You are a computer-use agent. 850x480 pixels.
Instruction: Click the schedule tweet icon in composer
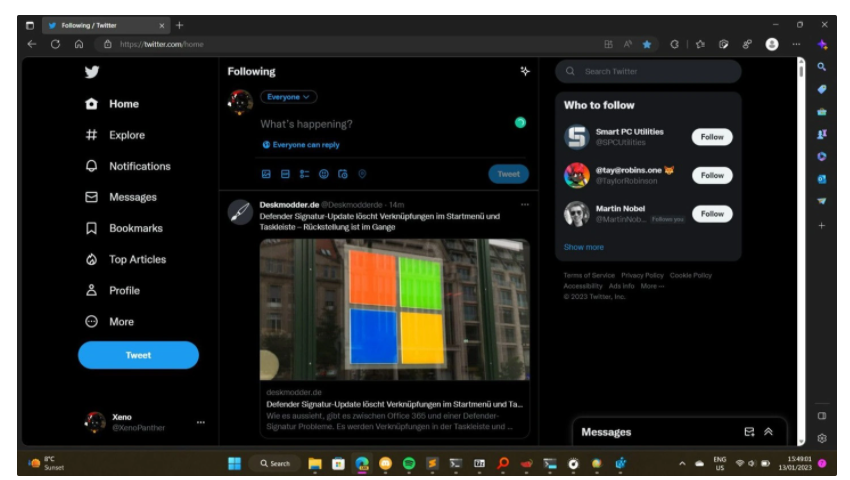[x=343, y=174]
